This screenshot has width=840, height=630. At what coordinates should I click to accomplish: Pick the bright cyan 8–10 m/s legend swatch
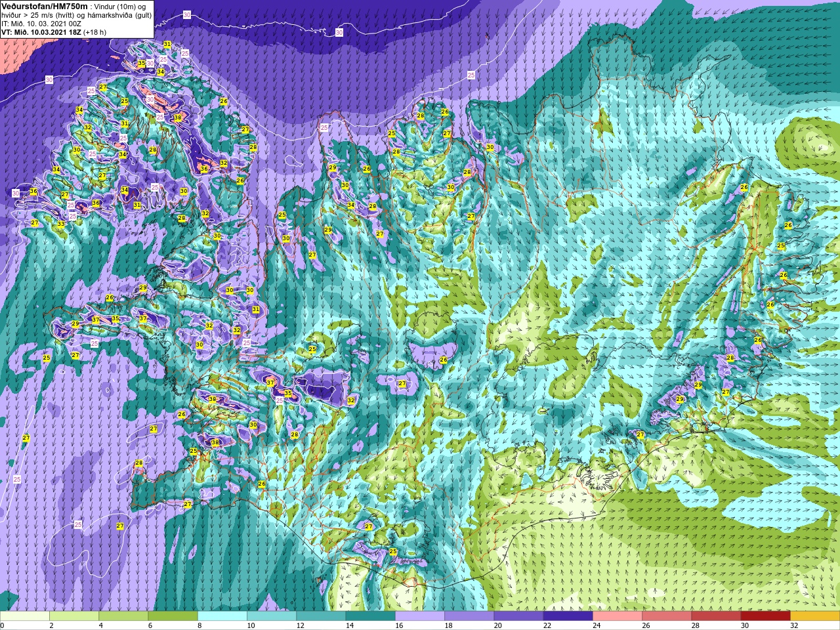222,616
